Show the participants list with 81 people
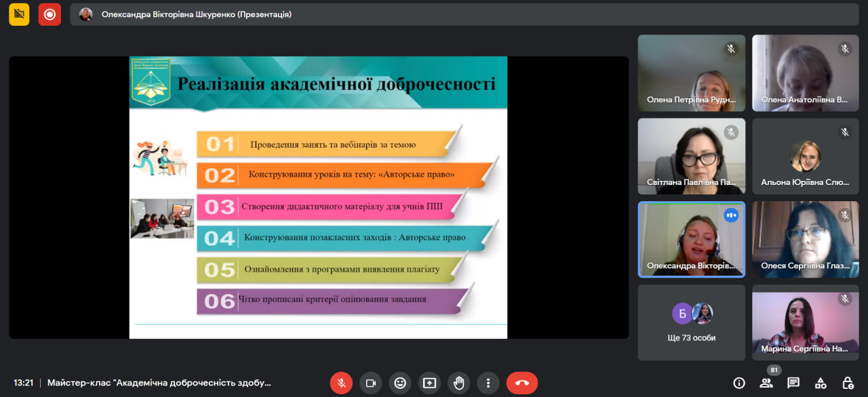The image size is (868, 397). coord(766,383)
